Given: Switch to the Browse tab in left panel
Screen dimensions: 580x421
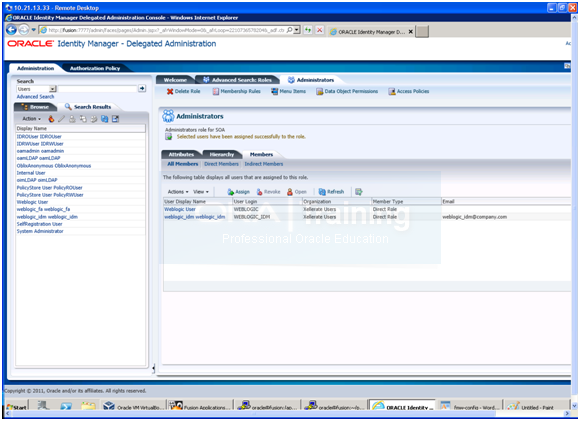Looking at the screenshot, I should click(36, 107).
